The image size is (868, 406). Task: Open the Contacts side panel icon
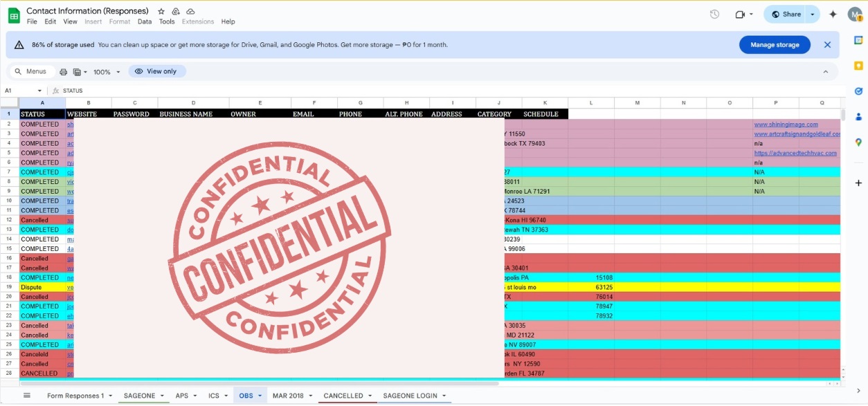click(x=858, y=116)
